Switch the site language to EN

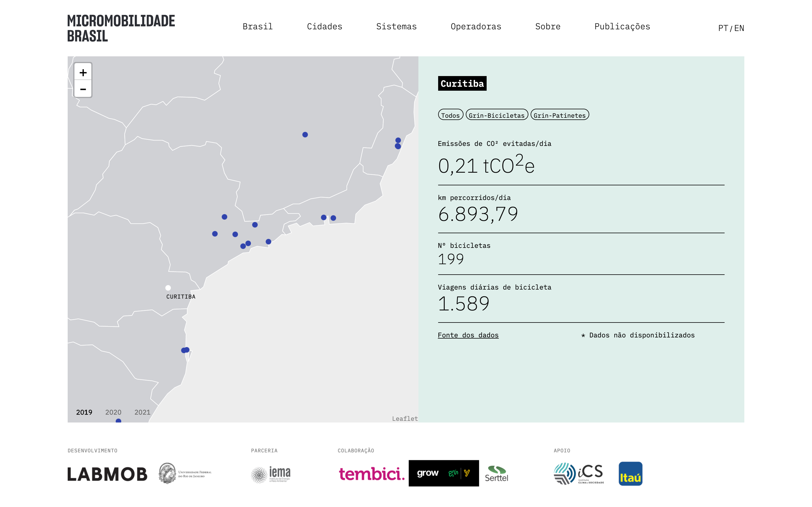(x=739, y=28)
